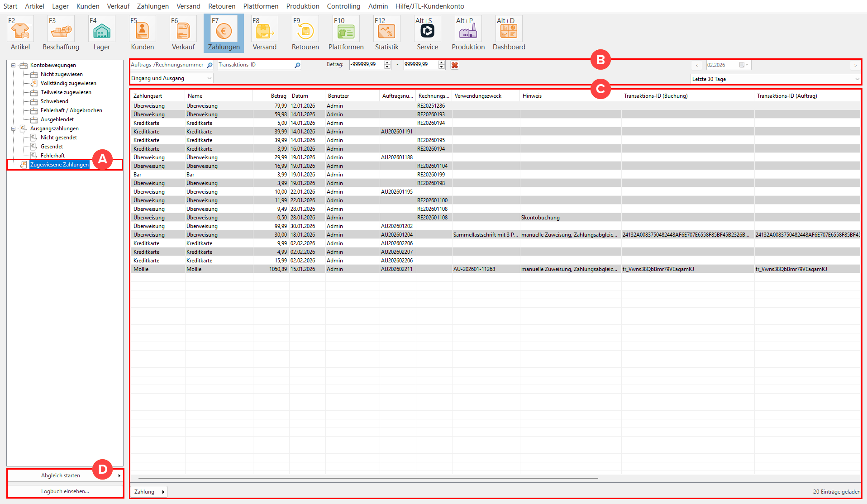This screenshot has height=504, width=867.
Task: Click the Logbuch einsehen button
Action: (65, 491)
